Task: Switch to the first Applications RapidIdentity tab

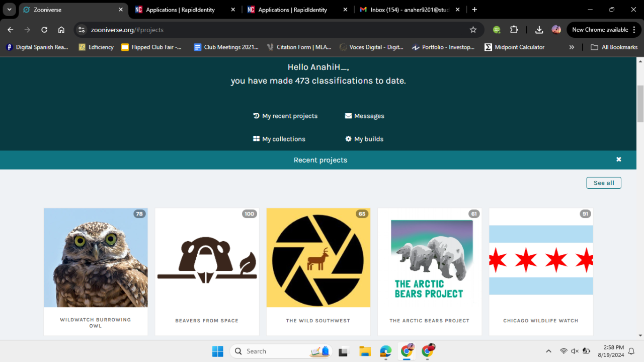Action: pyautogui.click(x=185, y=10)
